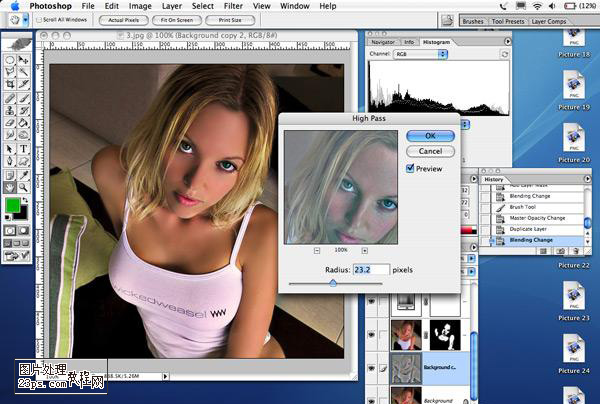
Task: Select the History Brush tool
Action: point(24,111)
